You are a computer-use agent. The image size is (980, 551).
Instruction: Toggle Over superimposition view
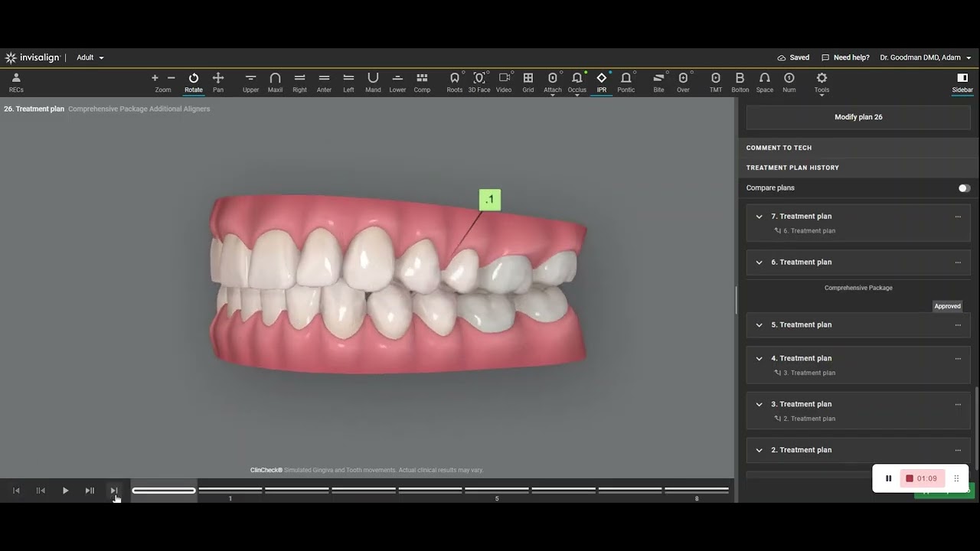(x=683, y=83)
